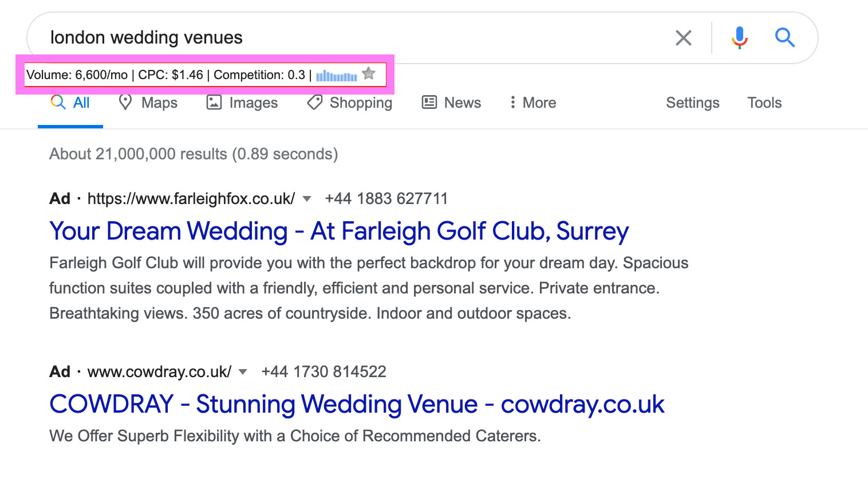Click the News icon

tap(429, 102)
